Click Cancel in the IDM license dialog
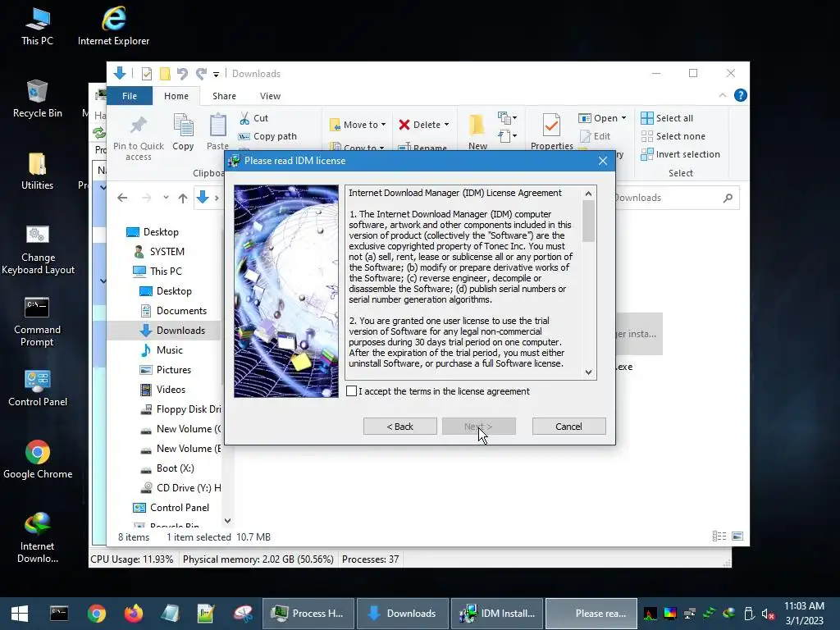The image size is (840, 630). 568,427
